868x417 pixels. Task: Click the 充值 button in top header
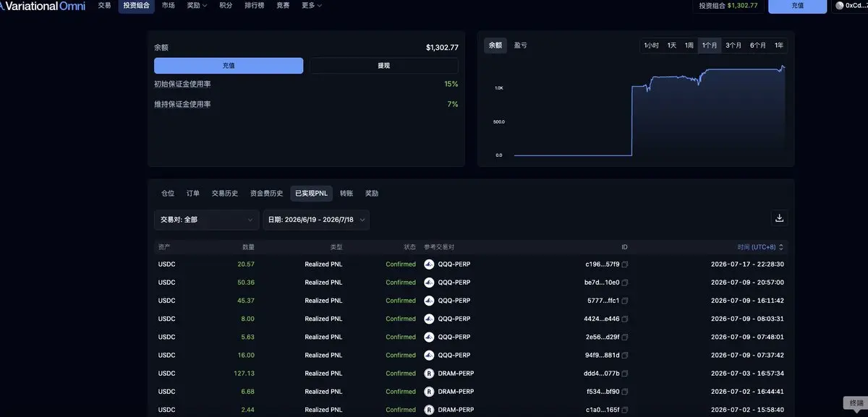pos(797,6)
